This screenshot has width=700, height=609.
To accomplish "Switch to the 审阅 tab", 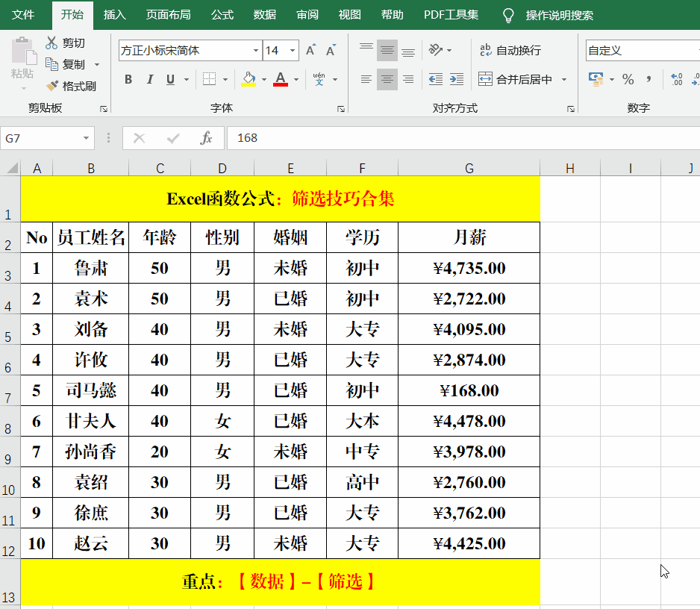I will click(x=307, y=15).
